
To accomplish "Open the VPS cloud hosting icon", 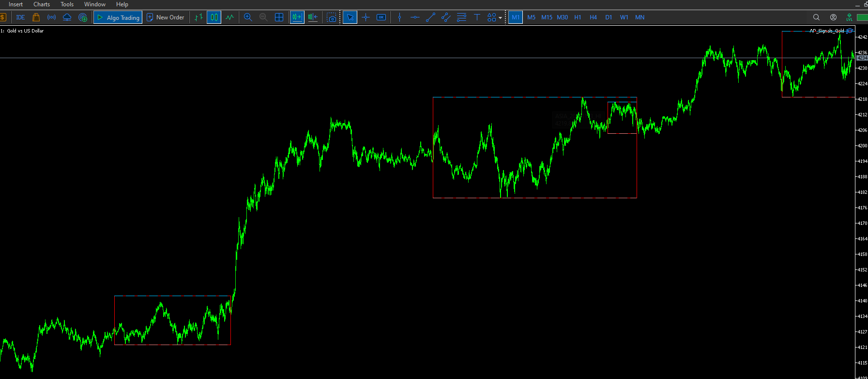I will click(67, 17).
